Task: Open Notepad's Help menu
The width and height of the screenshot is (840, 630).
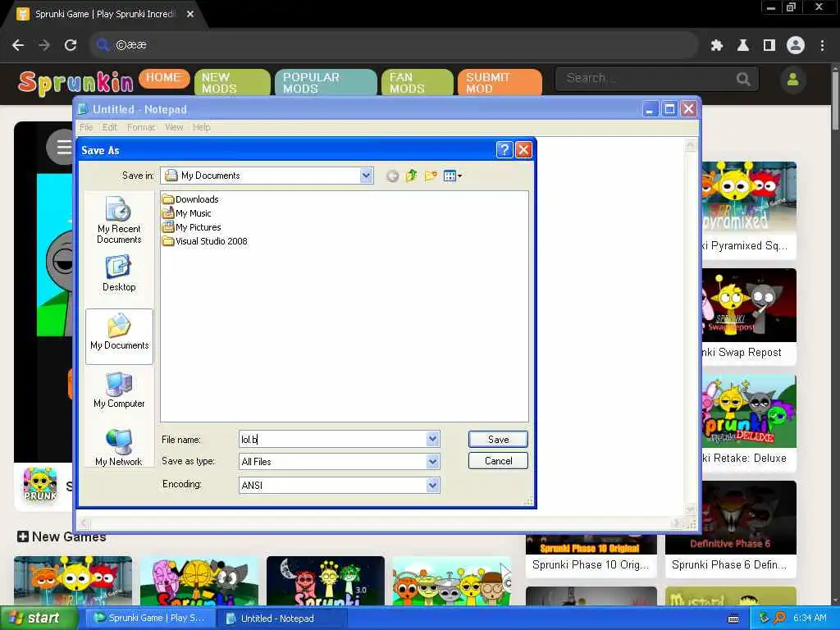Action: click(202, 127)
